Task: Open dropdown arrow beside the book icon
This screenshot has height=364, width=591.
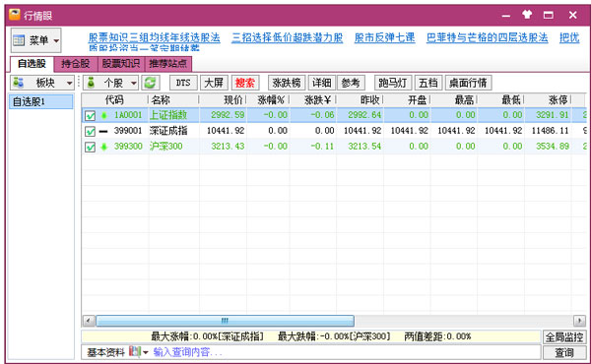Action: point(146,352)
